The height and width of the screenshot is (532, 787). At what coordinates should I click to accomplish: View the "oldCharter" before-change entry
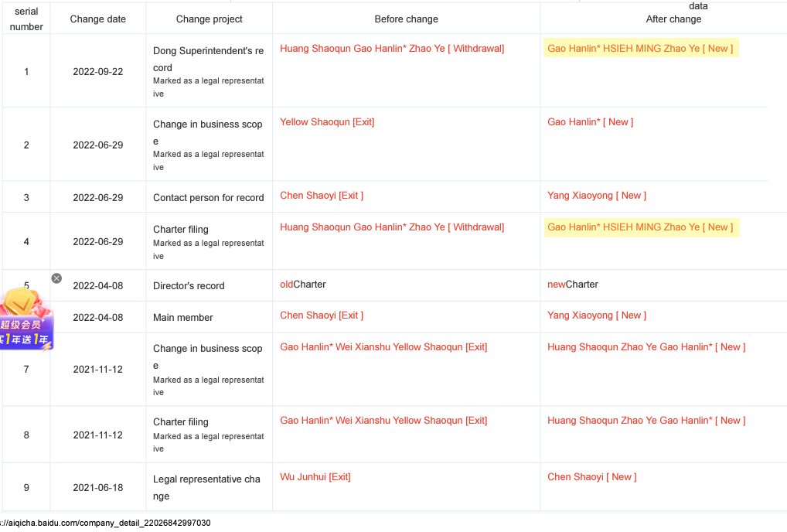[x=303, y=285]
